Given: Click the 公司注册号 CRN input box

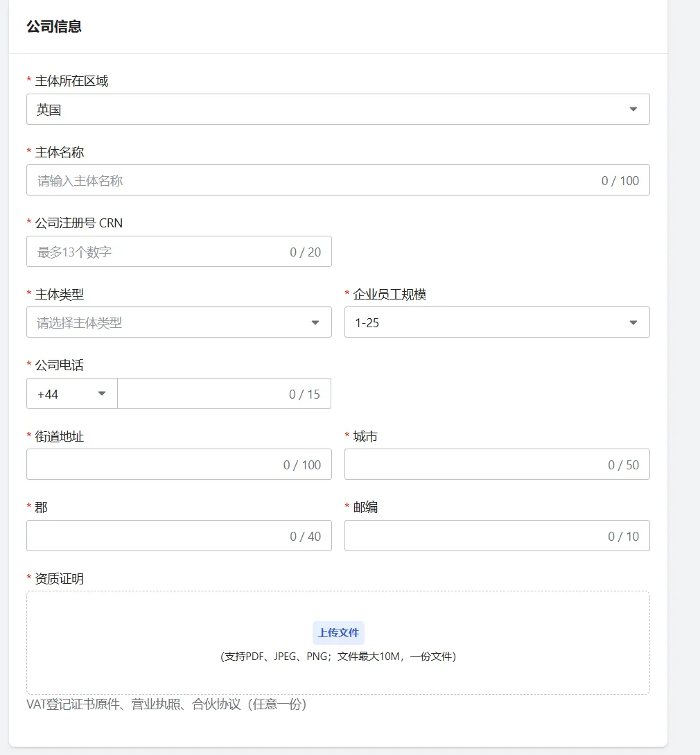Looking at the screenshot, I should tap(159, 252).
